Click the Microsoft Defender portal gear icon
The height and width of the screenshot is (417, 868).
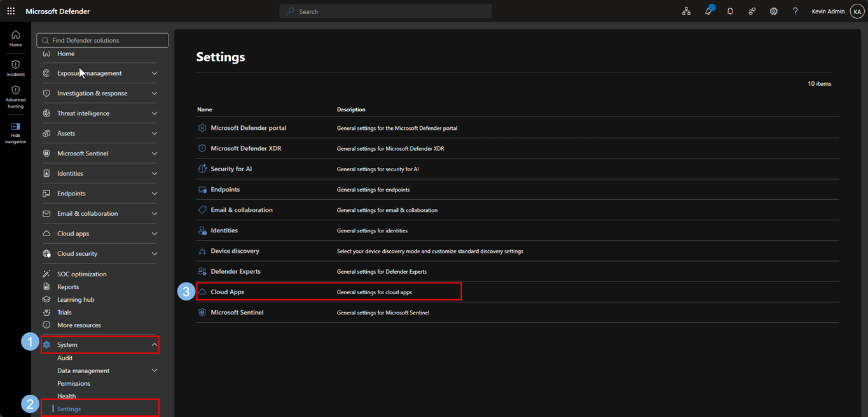click(x=202, y=128)
